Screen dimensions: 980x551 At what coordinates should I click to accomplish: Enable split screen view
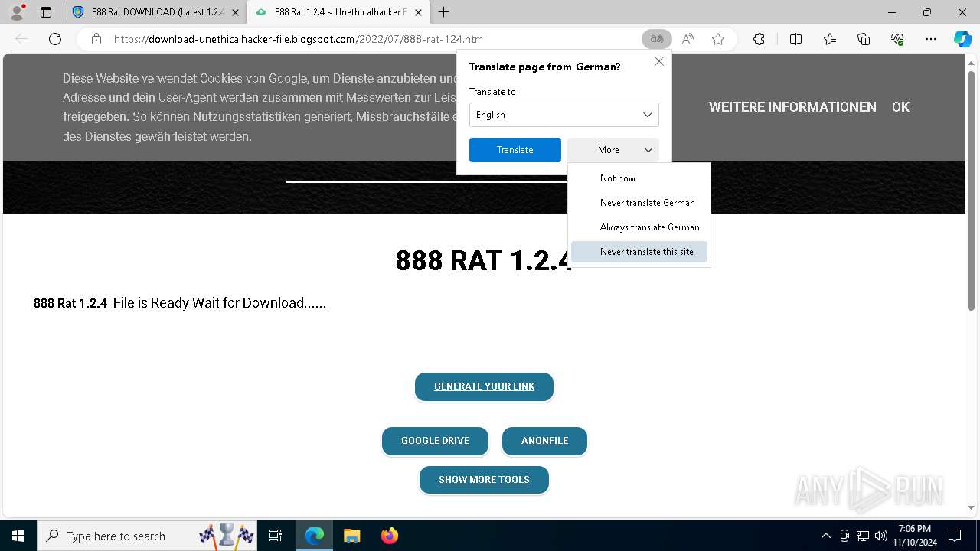click(x=795, y=39)
